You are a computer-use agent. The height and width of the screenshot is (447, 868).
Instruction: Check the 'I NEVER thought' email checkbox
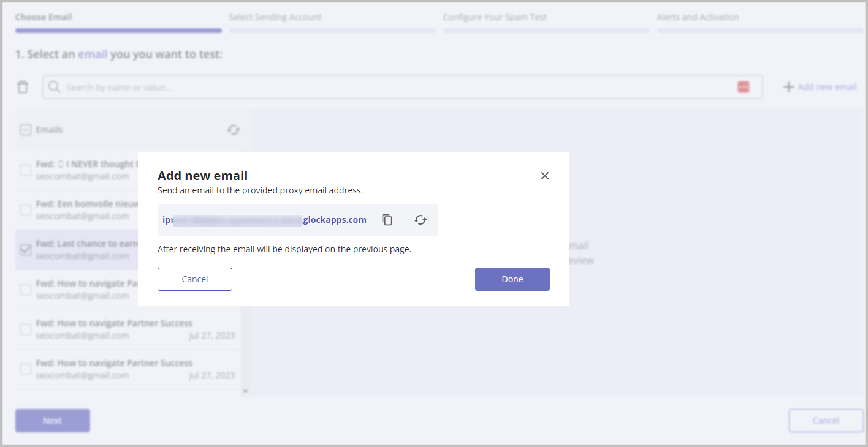[26, 170]
